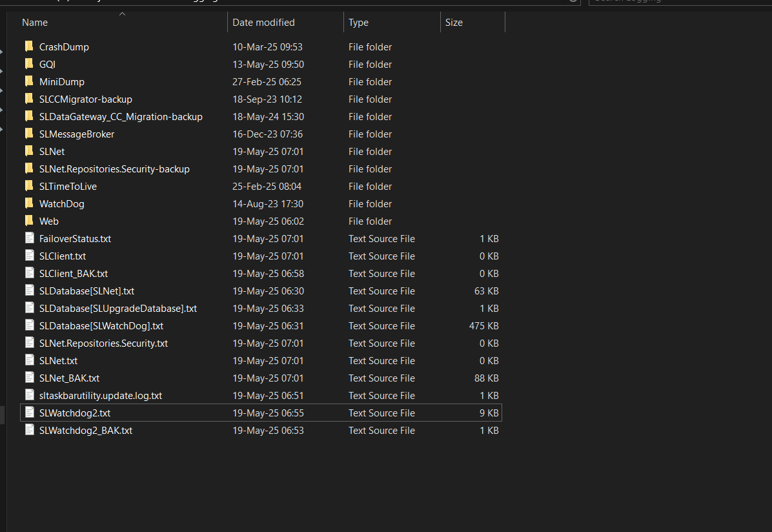Select the SLWatchdog2.txt file icon
This screenshot has width=772, height=532.
tap(29, 413)
